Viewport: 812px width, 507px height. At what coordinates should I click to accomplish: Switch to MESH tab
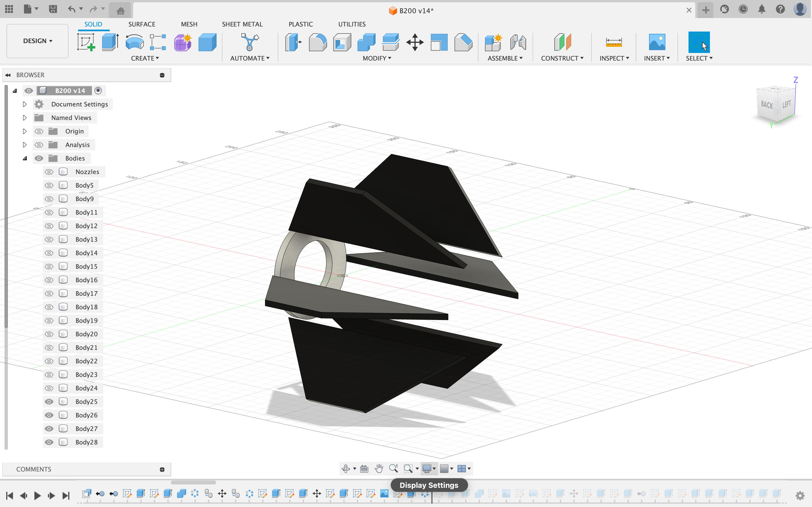(x=188, y=24)
